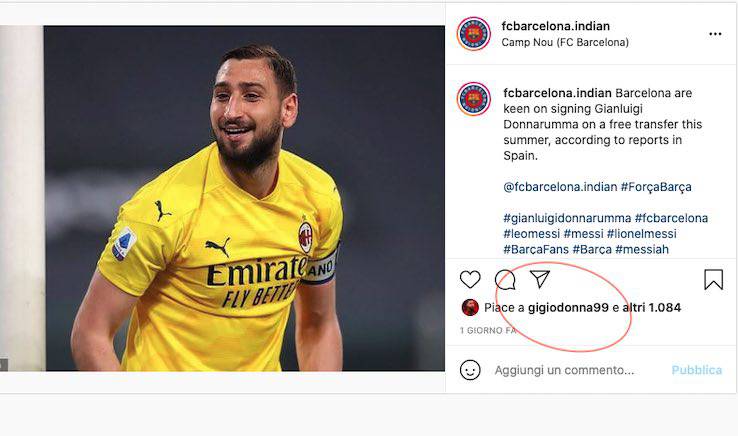Open the #BarçaFans hashtag
Screen dimensions: 738x436
tap(536, 249)
